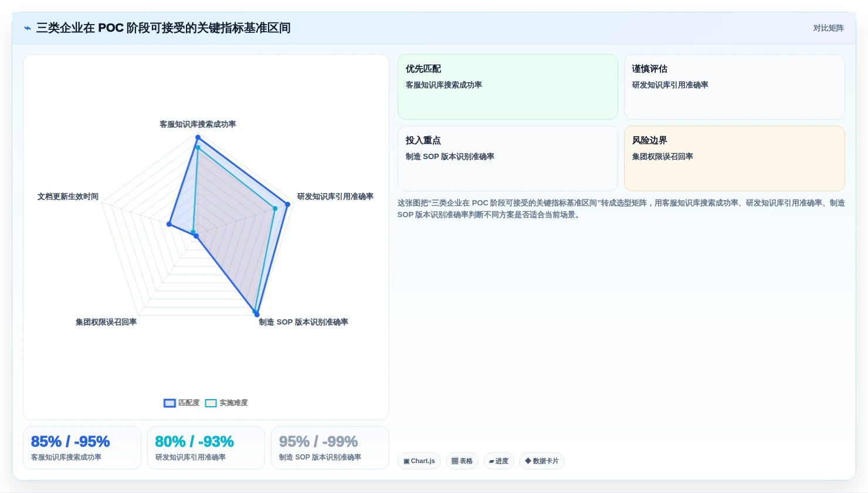The width and height of the screenshot is (868, 493).
Task: Click the icon in the 进度 tag
Action: click(x=491, y=461)
